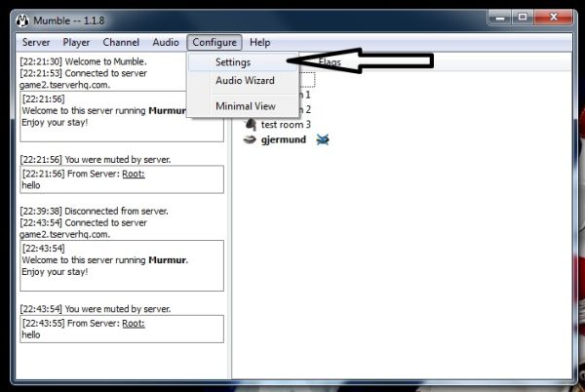The height and width of the screenshot is (392, 585).
Task: Open the Channel menu
Action: coord(121,43)
